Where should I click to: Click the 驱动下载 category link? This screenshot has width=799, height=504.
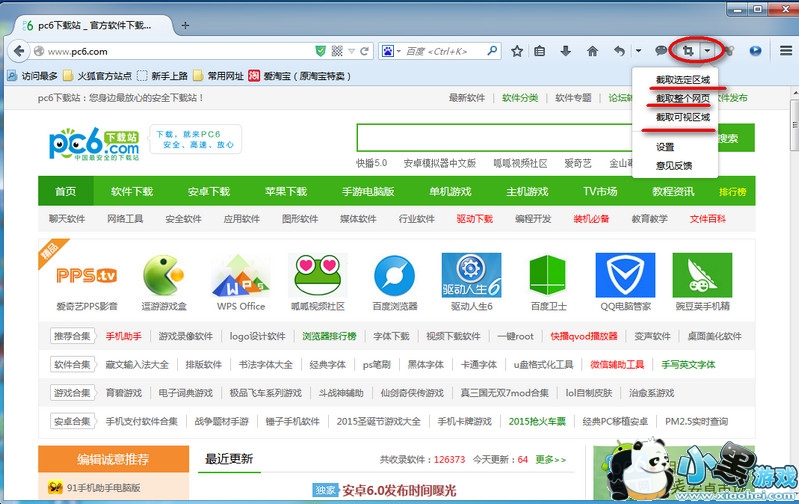(474, 219)
